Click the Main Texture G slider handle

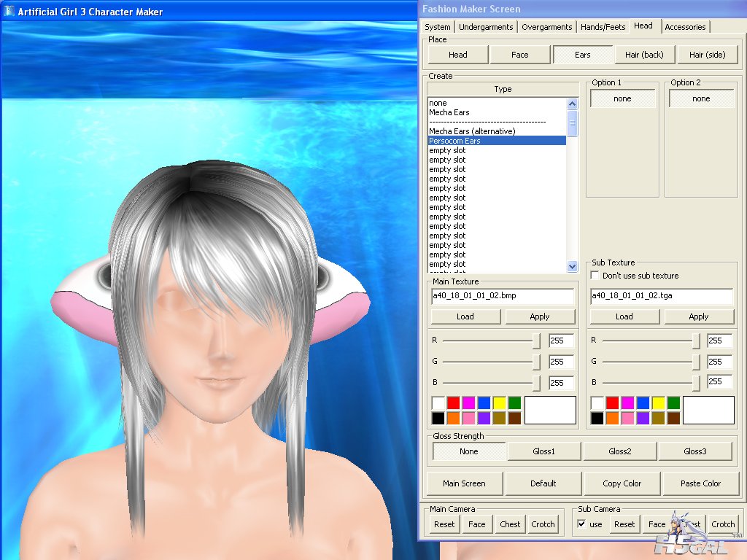click(536, 362)
